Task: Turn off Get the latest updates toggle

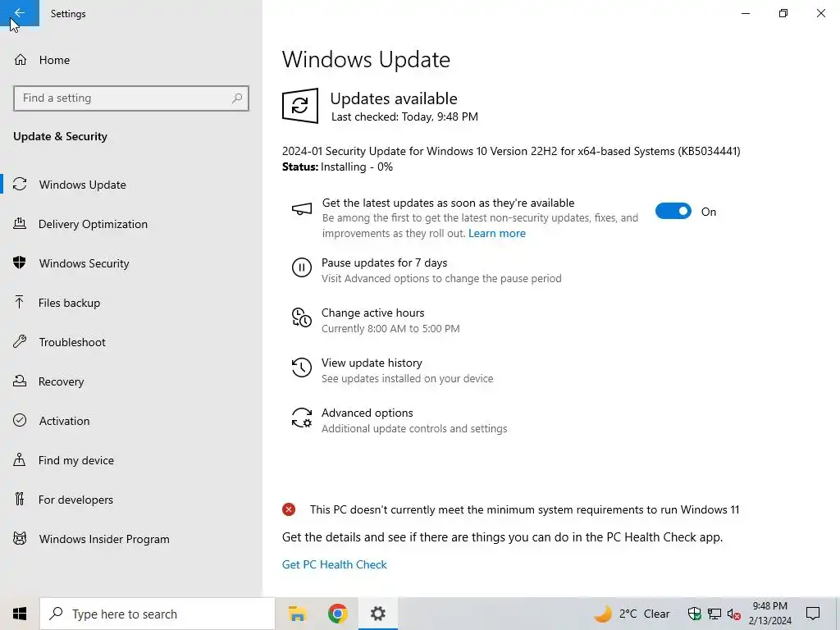Action: click(673, 211)
